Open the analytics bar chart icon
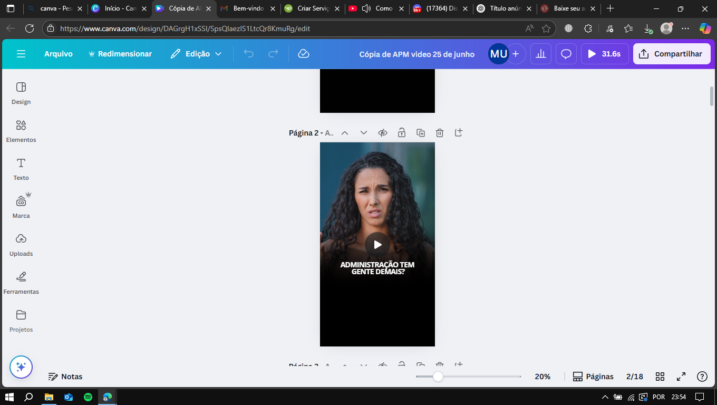 coord(540,54)
